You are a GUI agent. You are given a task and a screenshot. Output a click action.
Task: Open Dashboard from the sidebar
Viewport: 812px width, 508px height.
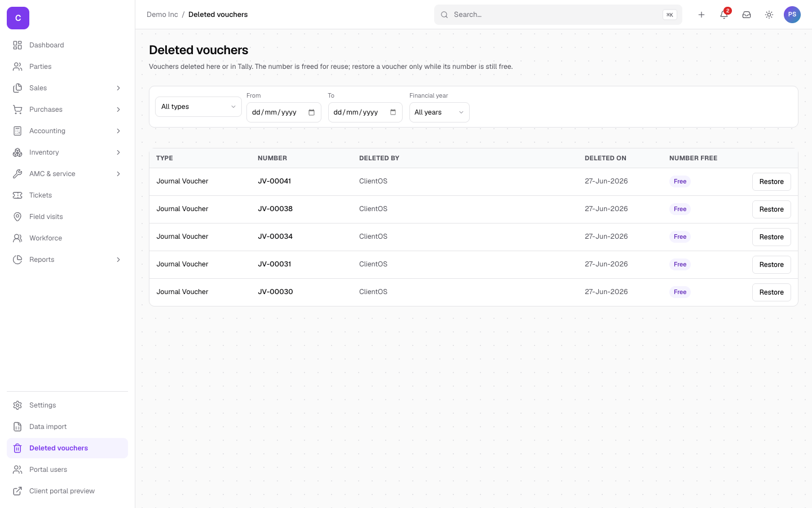tap(67, 45)
